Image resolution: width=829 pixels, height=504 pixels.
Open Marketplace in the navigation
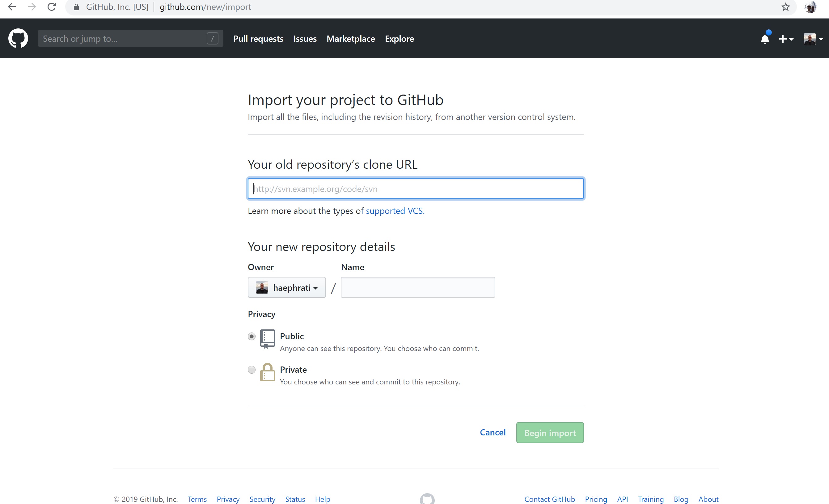(x=351, y=39)
